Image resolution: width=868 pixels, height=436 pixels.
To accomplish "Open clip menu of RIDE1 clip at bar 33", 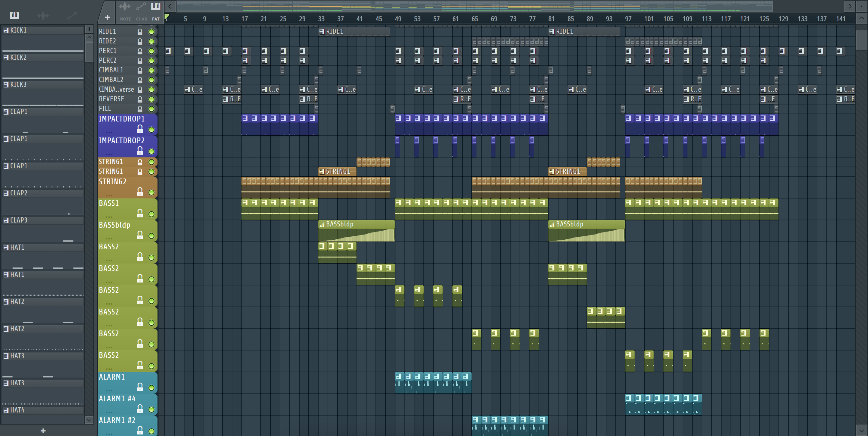I will [x=322, y=31].
